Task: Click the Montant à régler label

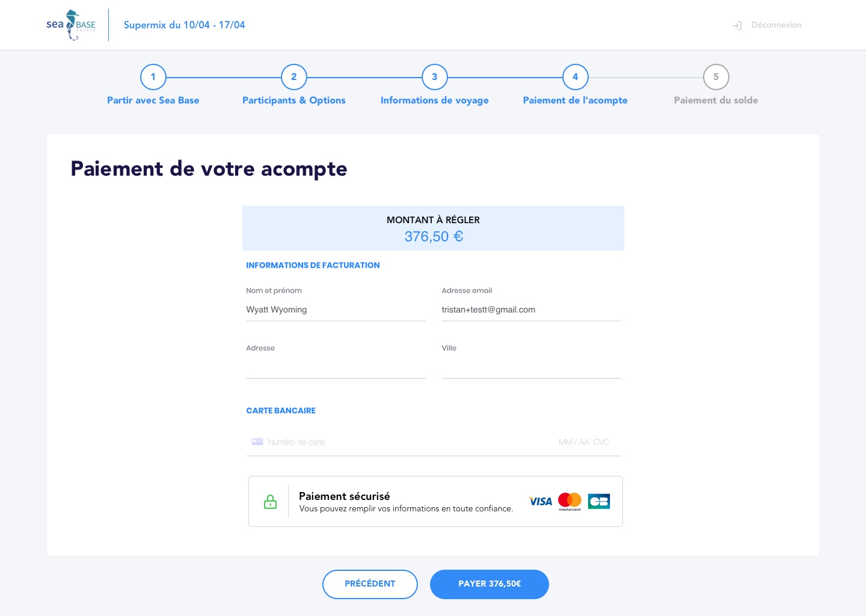Action: (x=433, y=220)
